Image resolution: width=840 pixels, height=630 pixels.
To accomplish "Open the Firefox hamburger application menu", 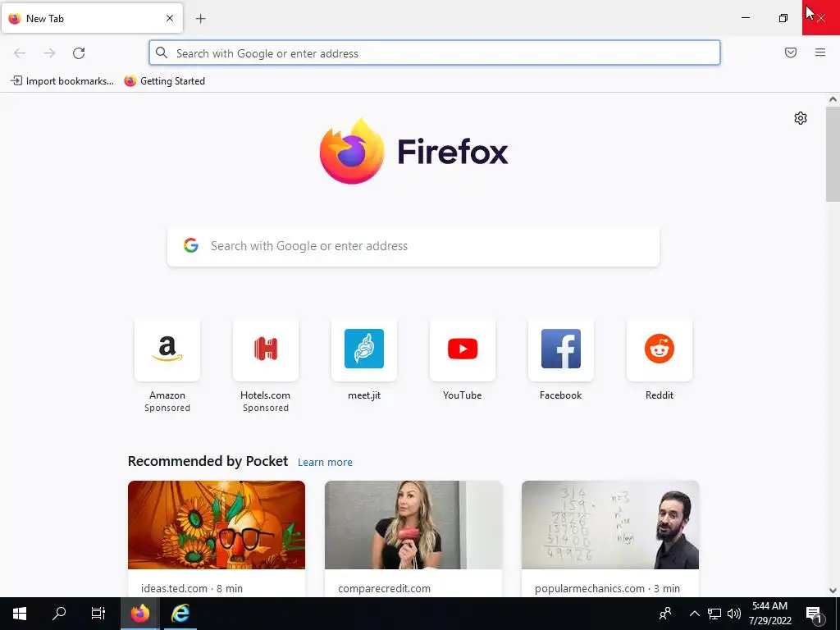I will click(819, 52).
